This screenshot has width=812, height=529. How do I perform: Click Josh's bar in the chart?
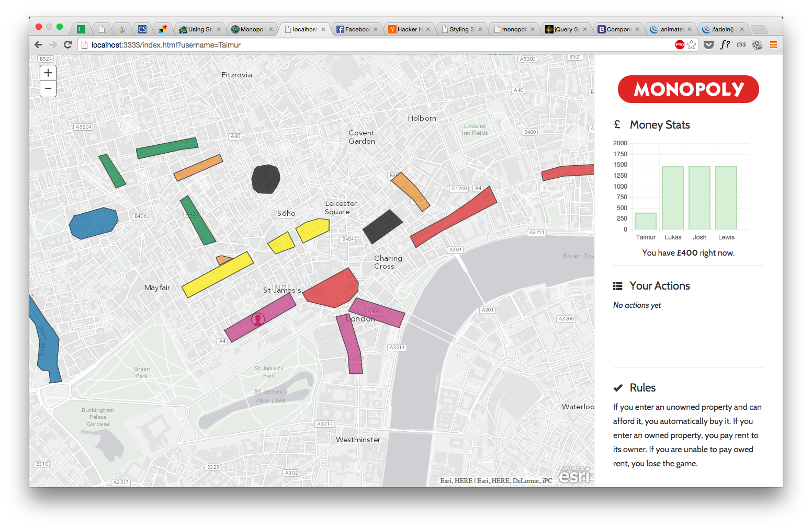tap(700, 198)
